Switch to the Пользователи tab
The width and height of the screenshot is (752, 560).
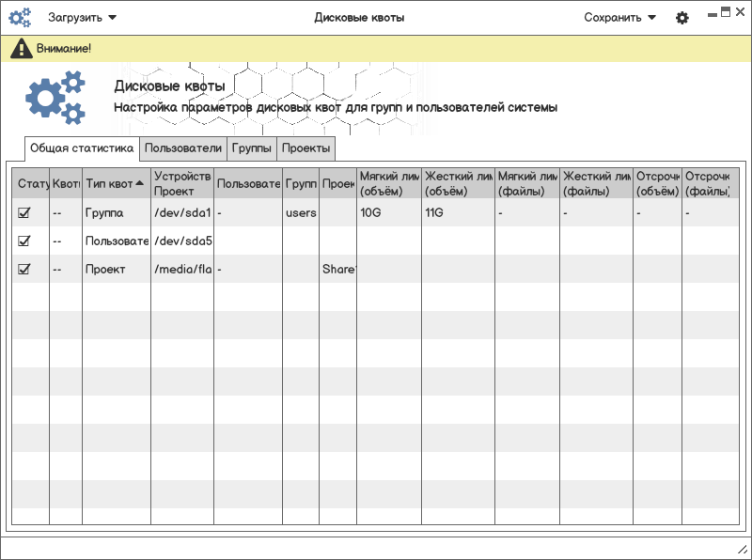pos(183,148)
